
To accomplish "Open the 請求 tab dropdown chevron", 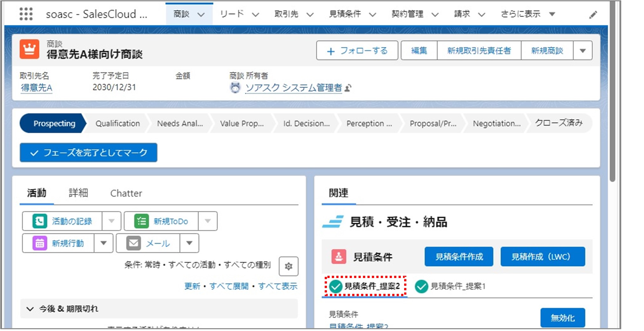I will 482,14.
